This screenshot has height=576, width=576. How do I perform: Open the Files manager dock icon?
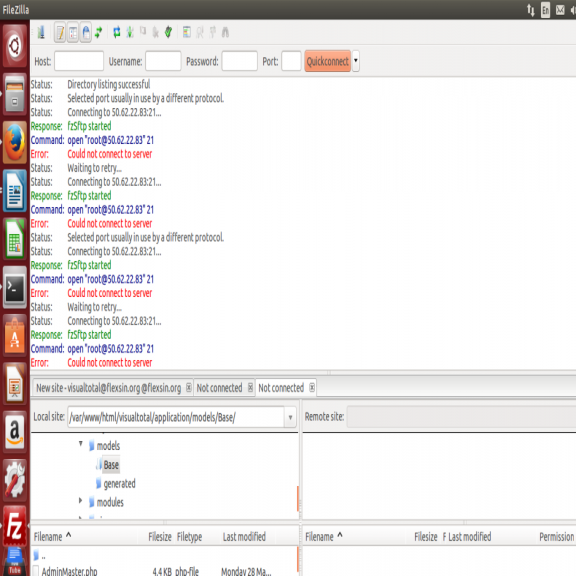pos(15,94)
